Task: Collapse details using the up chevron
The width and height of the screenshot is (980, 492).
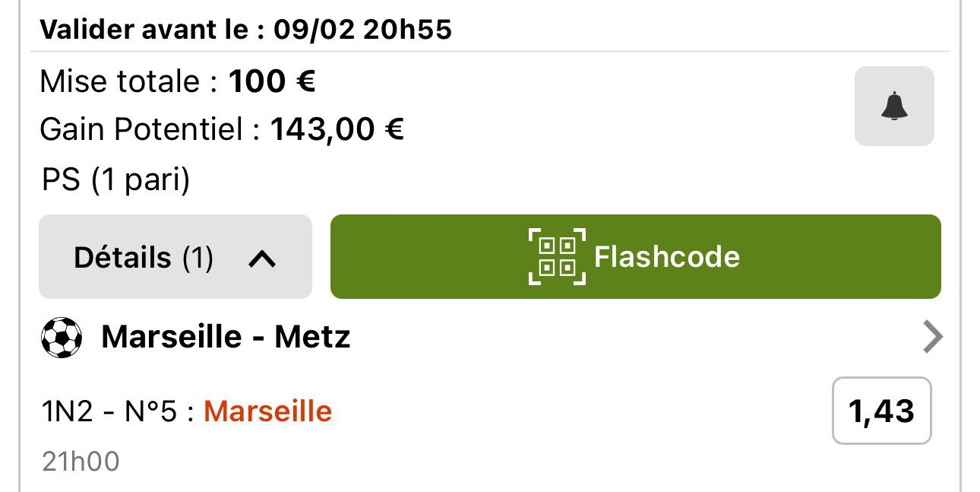Action: click(261, 259)
